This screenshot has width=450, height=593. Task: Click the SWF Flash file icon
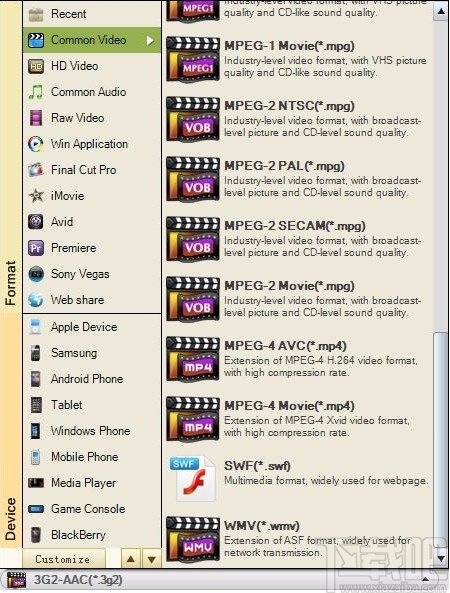coord(192,479)
